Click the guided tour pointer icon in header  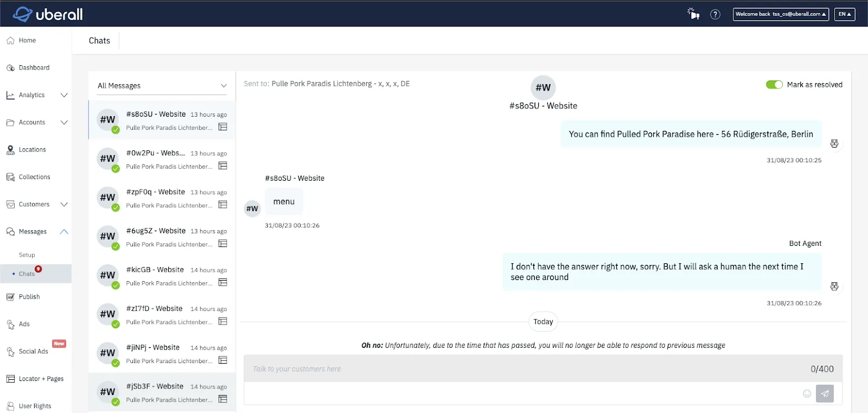coord(693,14)
